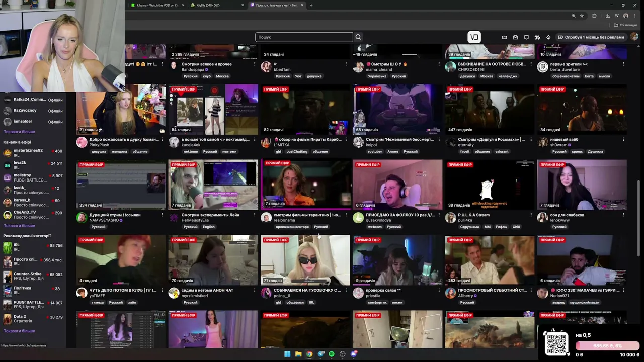644x362 pixels.
Task: Open options for NAMVSEYASNO stream card
Action: pos(162,215)
